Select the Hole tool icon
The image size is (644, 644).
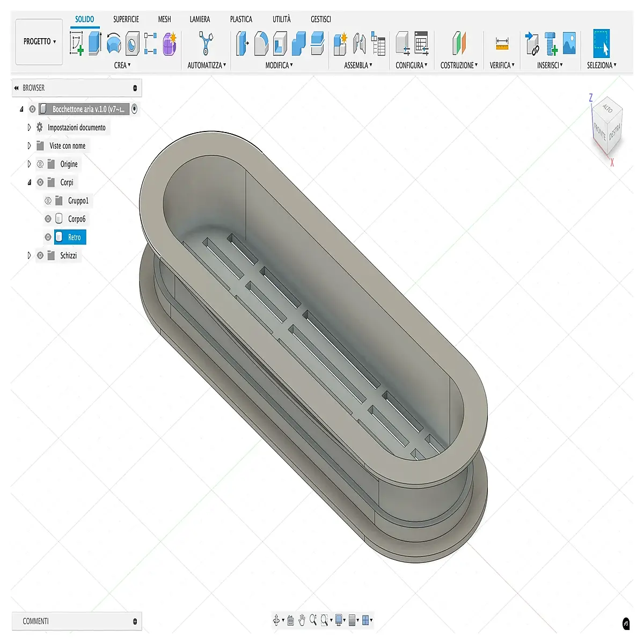click(x=132, y=43)
